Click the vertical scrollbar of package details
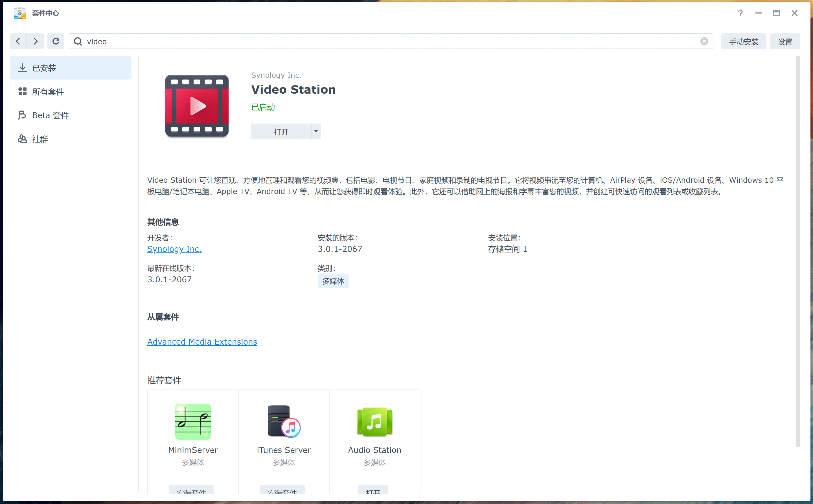The image size is (813, 504). point(798,251)
